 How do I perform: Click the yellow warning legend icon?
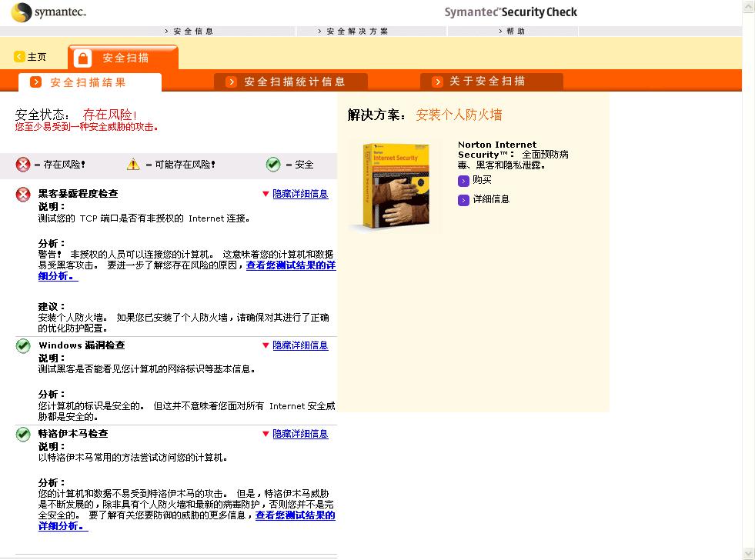[x=133, y=165]
